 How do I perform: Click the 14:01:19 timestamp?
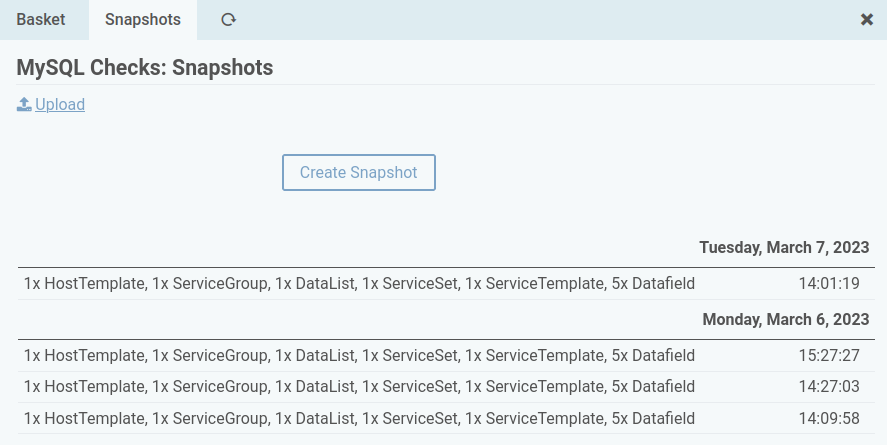pos(829,283)
